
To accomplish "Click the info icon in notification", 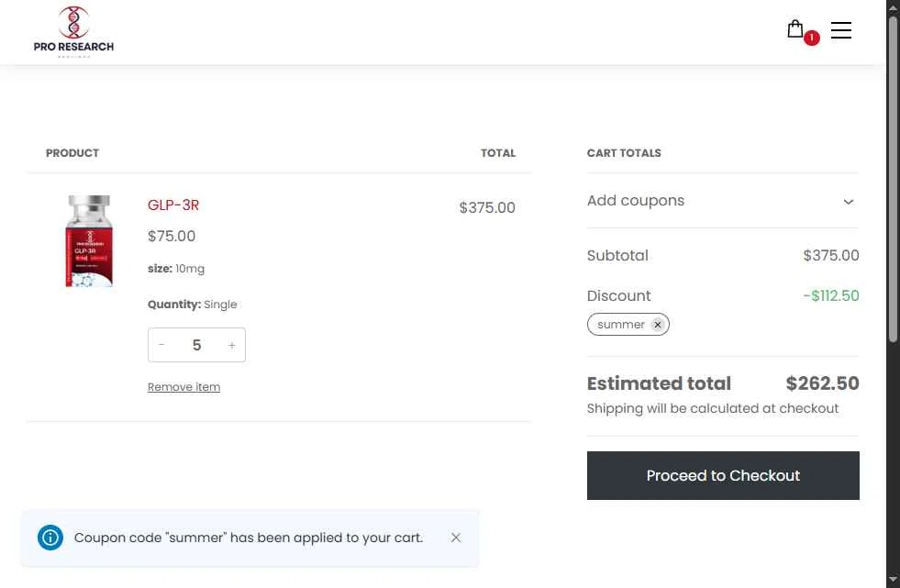I will [50, 538].
